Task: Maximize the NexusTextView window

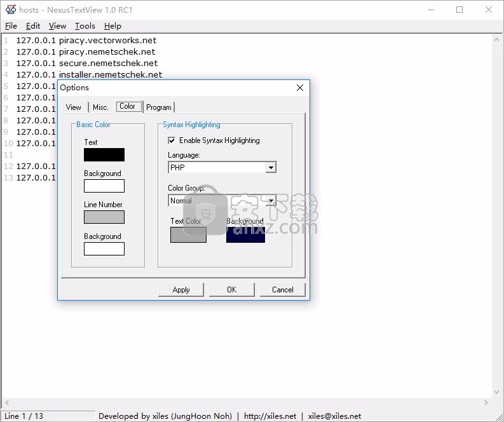Action: 460,10
